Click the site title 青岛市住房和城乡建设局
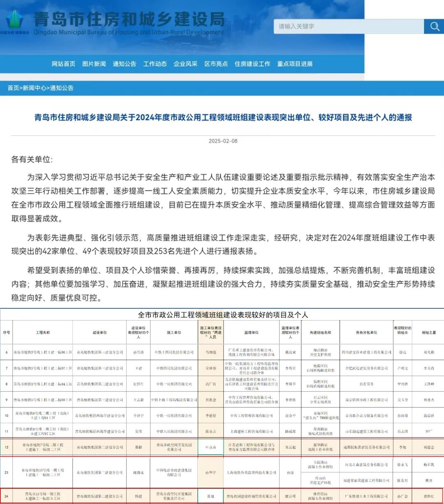Viewport: 444px width, 504px height. click(x=129, y=19)
